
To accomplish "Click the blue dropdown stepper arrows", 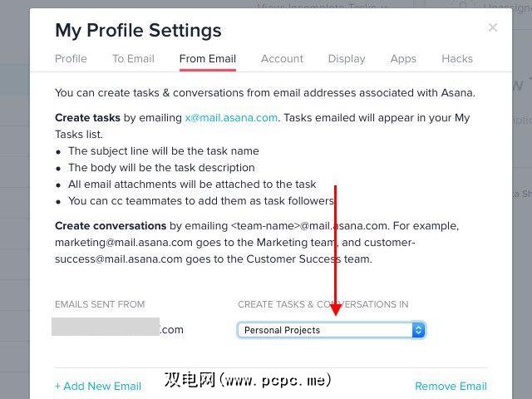I will tap(419, 330).
